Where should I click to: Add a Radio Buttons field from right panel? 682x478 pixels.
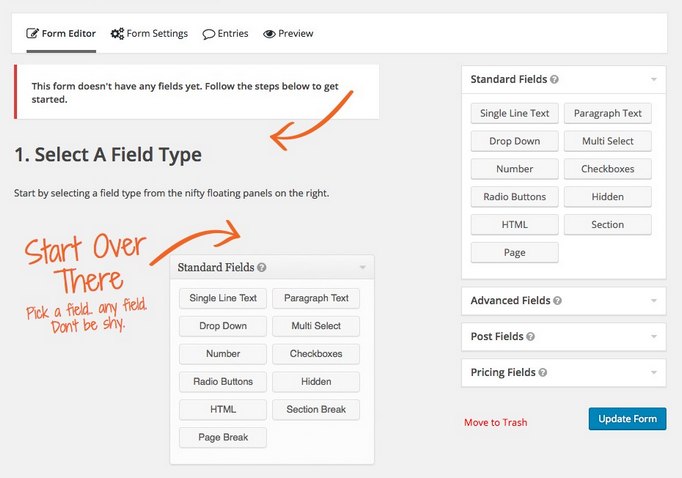tap(515, 197)
